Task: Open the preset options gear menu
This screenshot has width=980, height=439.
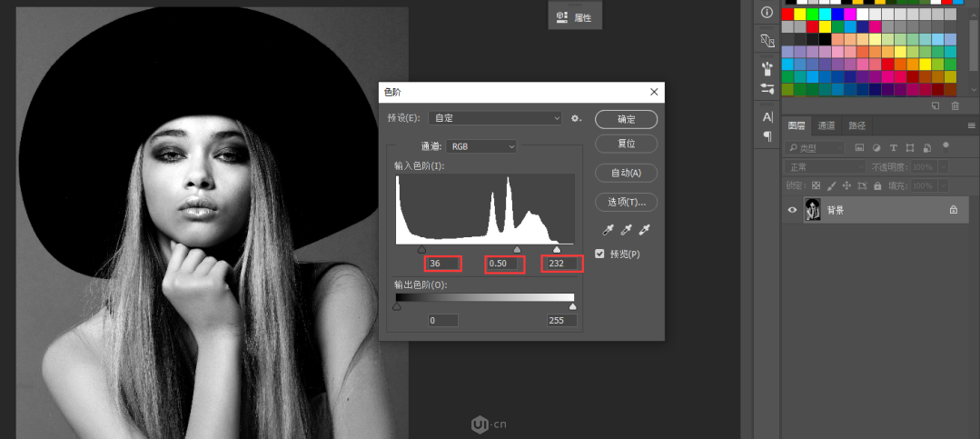Action: pyautogui.click(x=576, y=118)
